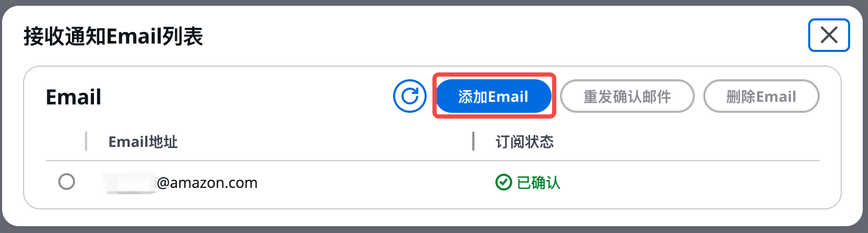Click the blank row area right of 已确认

pyautogui.click(x=690, y=182)
